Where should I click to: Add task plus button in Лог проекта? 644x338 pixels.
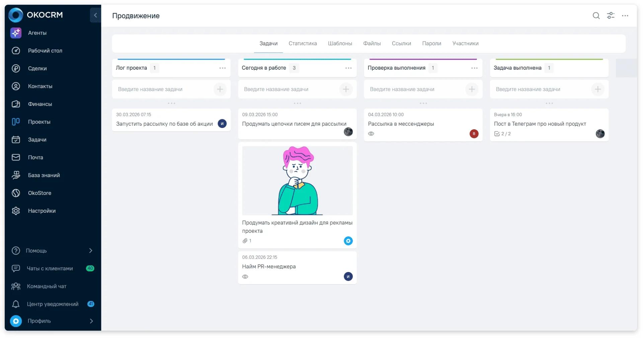[220, 89]
